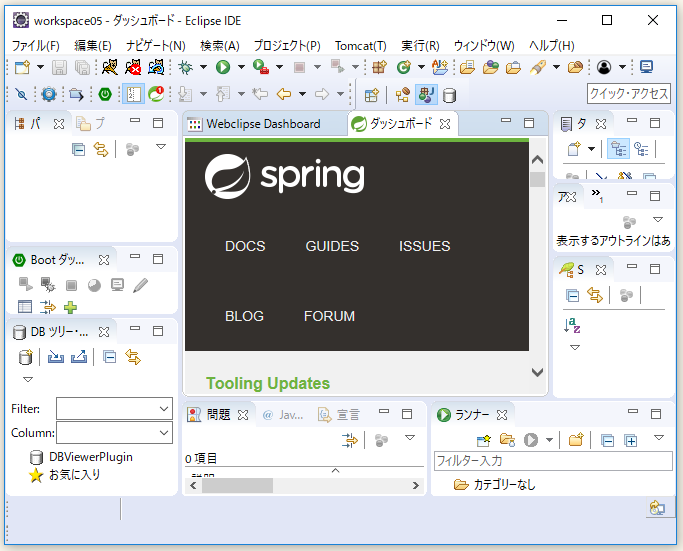Click the New wizard toolbar icon

point(22,68)
